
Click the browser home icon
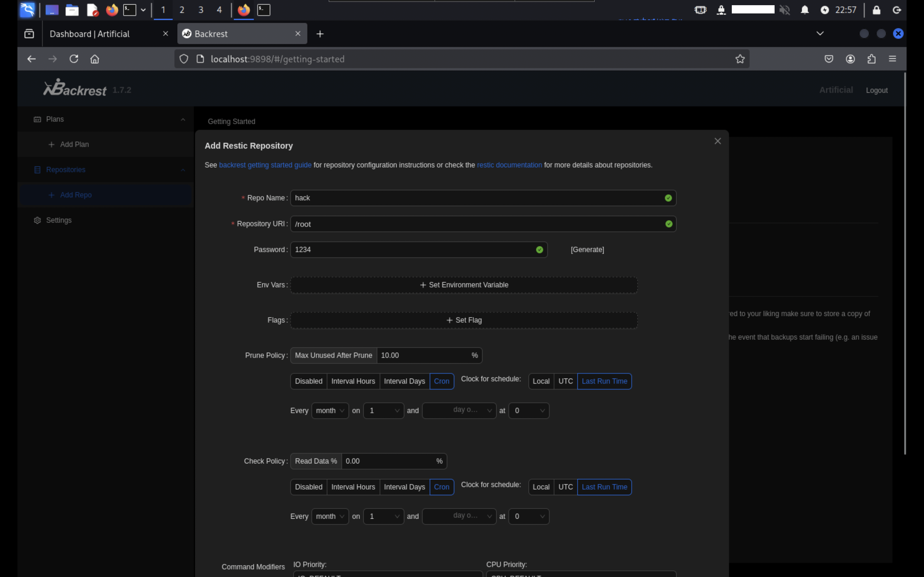tap(95, 59)
